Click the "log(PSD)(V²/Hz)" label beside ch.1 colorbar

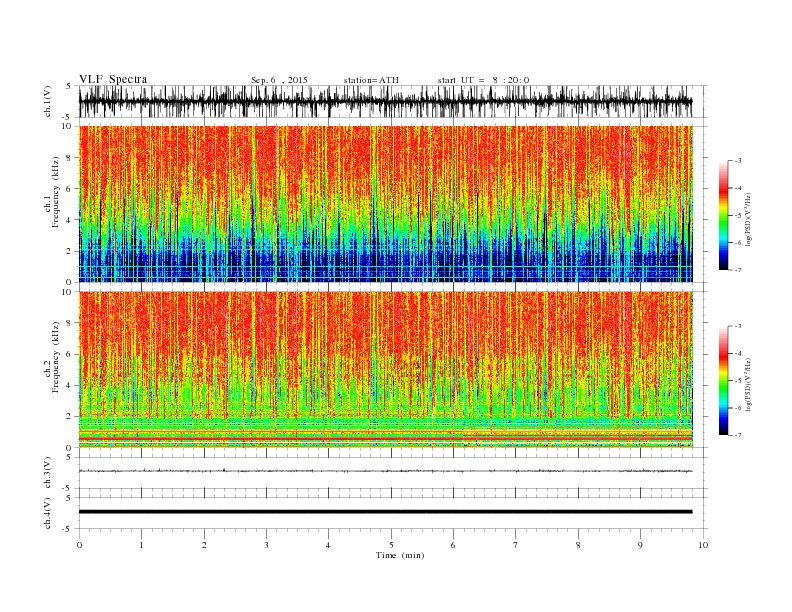tap(748, 219)
